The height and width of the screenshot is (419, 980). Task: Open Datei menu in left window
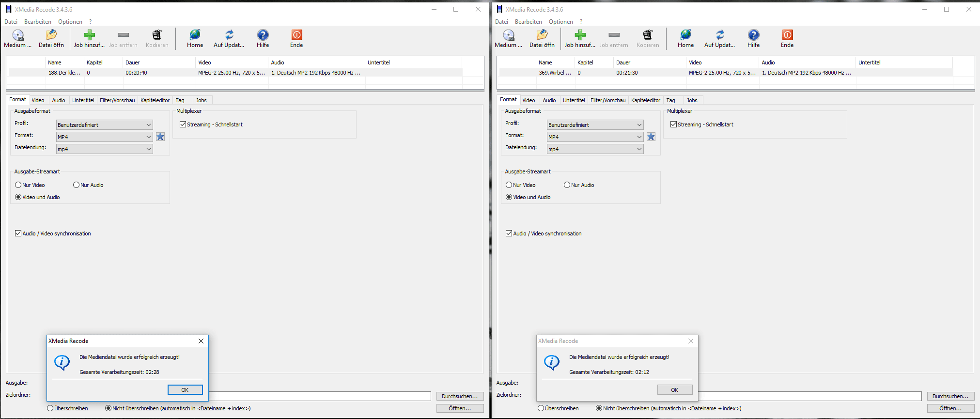coord(11,22)
